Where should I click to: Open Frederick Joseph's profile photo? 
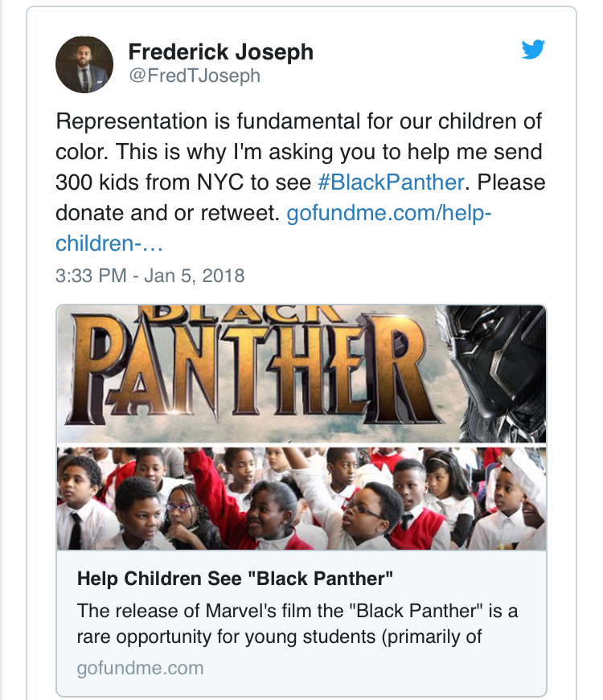84,64
